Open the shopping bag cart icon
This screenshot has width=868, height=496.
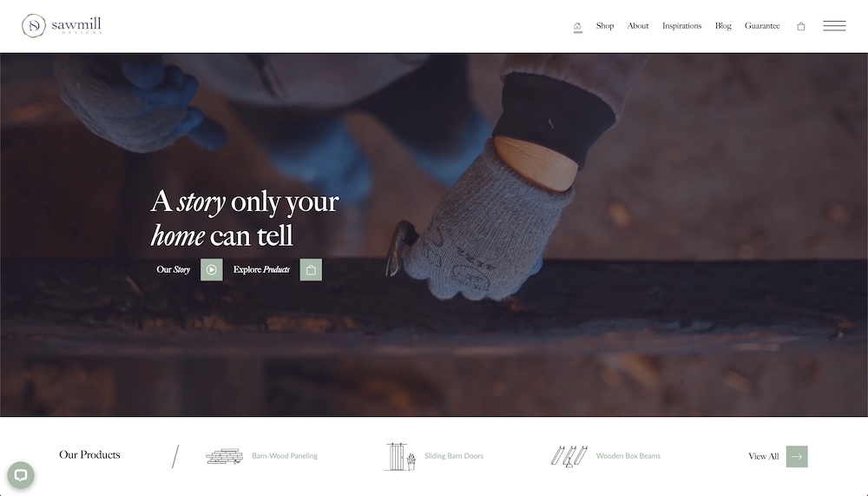pyautogui.click(x=800, y=26)
